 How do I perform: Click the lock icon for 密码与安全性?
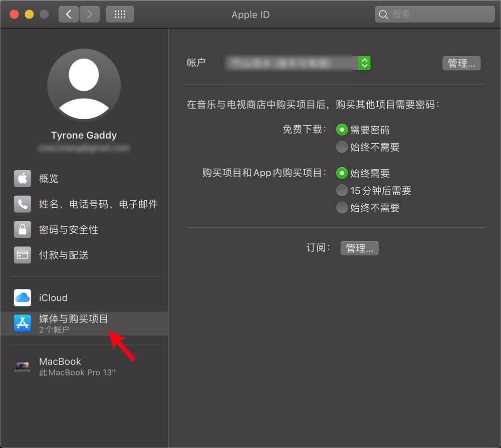click(23, 230)
